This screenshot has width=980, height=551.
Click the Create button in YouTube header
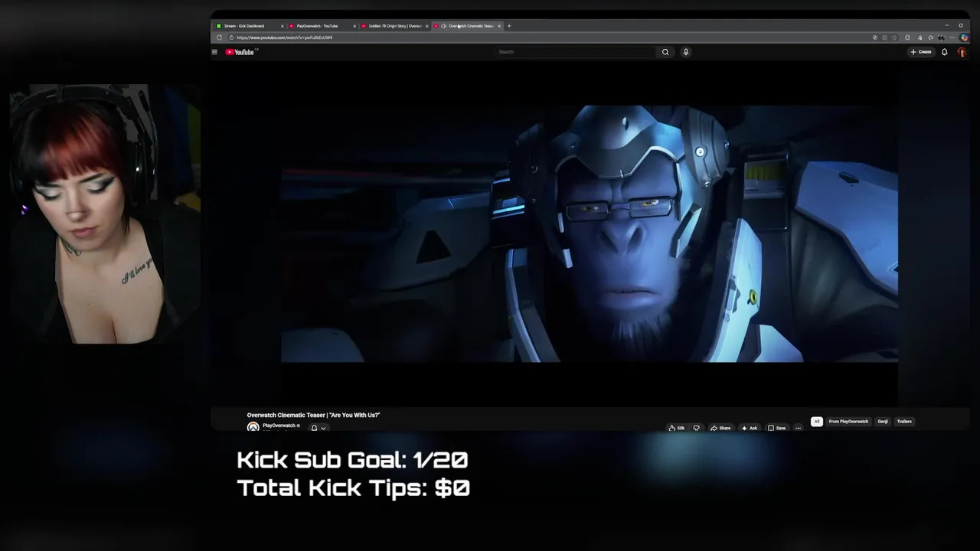click(x=921, y=52)
